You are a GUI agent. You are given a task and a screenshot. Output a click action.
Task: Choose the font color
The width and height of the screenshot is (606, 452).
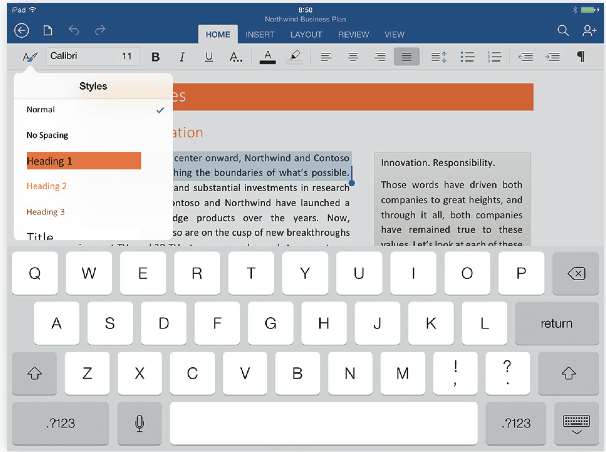tap(268, 57)
